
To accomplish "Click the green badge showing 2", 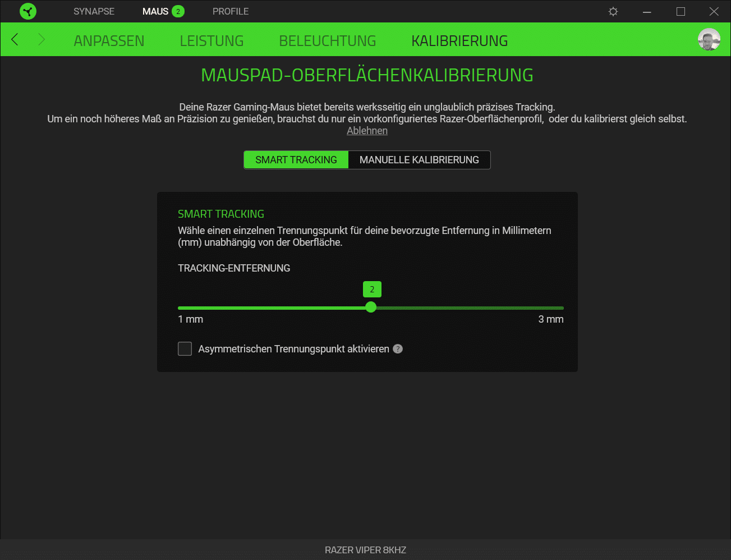I will tap(178, 11).
